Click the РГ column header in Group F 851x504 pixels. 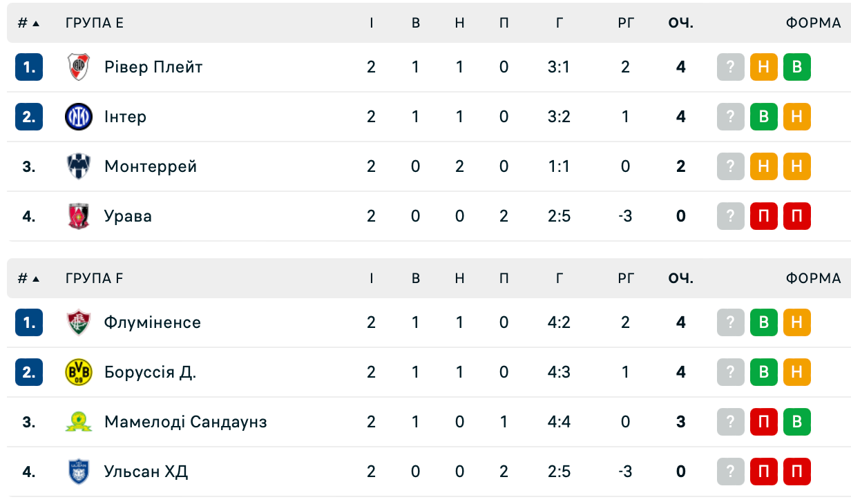pyautogui.click(x=626, y=278)
